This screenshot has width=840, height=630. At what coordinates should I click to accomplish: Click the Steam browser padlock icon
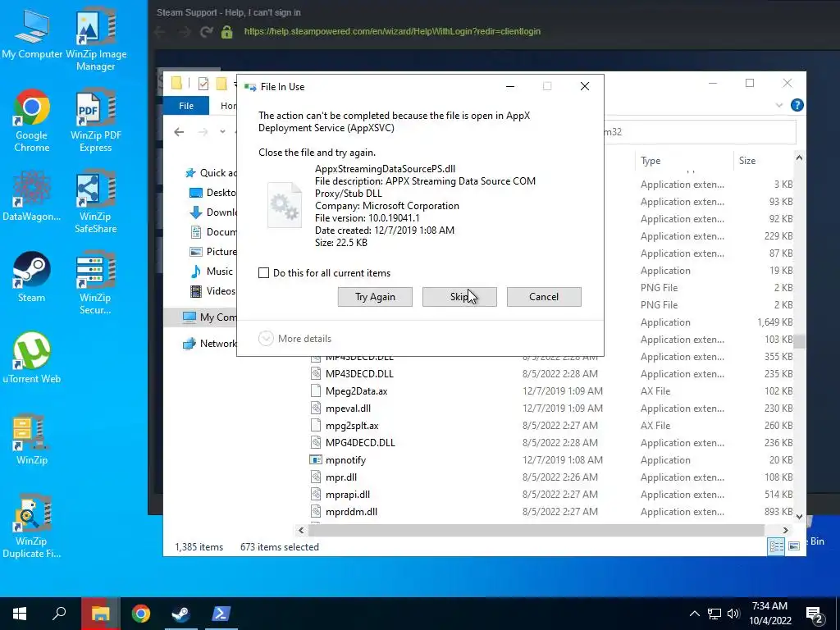[x=227, y=32]
